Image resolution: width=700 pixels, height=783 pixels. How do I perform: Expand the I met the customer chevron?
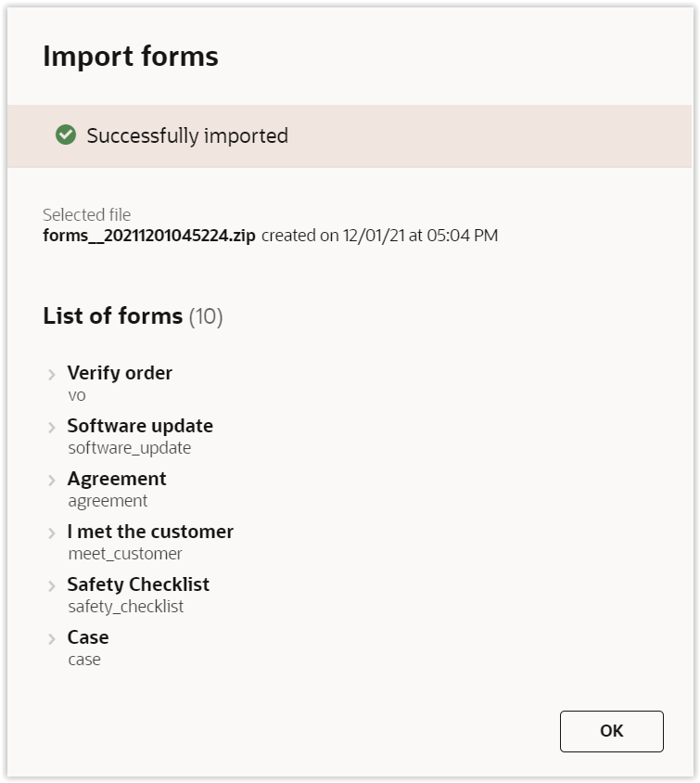52,533
